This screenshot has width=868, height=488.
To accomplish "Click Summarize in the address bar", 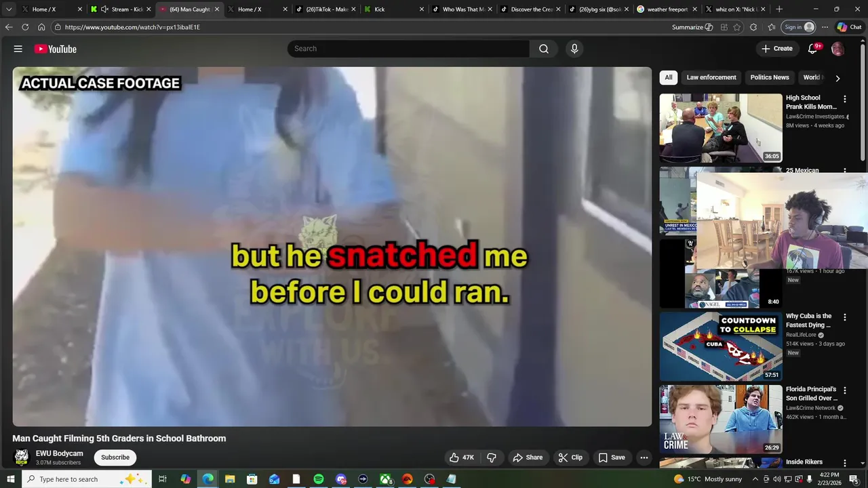I will pyautogui.click(x=692, y=27).
